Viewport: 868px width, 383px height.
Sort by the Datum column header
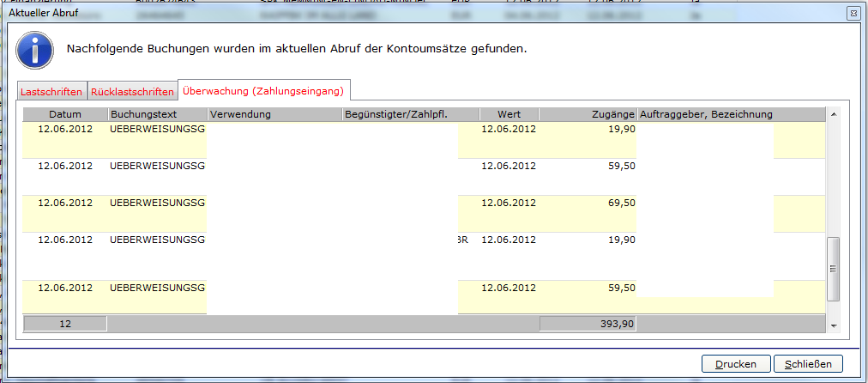click(65, 115)
